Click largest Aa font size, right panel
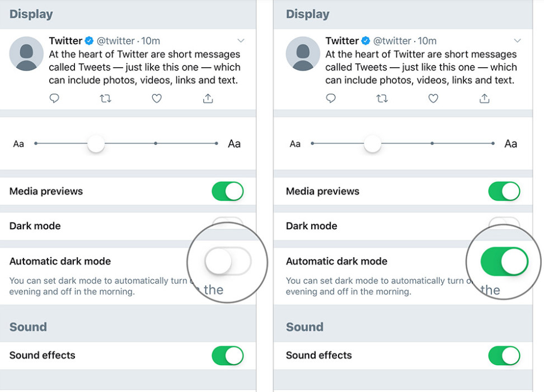This screenshot has width=544, height=392. coord(510,144)
